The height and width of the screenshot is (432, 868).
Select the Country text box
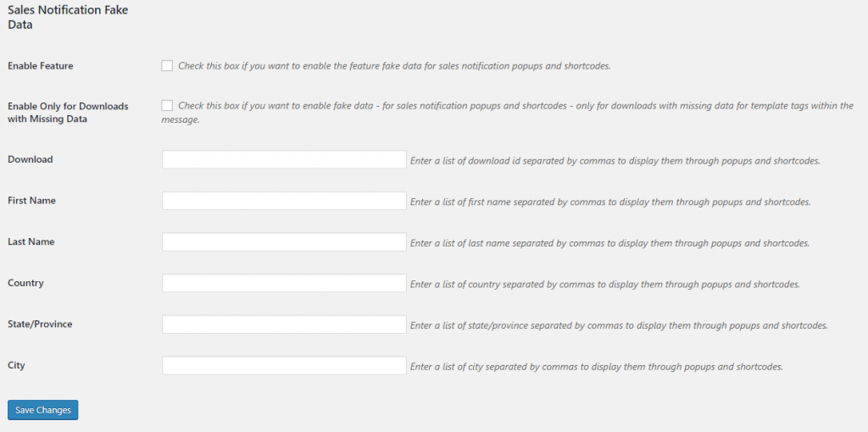click(284, 283)
